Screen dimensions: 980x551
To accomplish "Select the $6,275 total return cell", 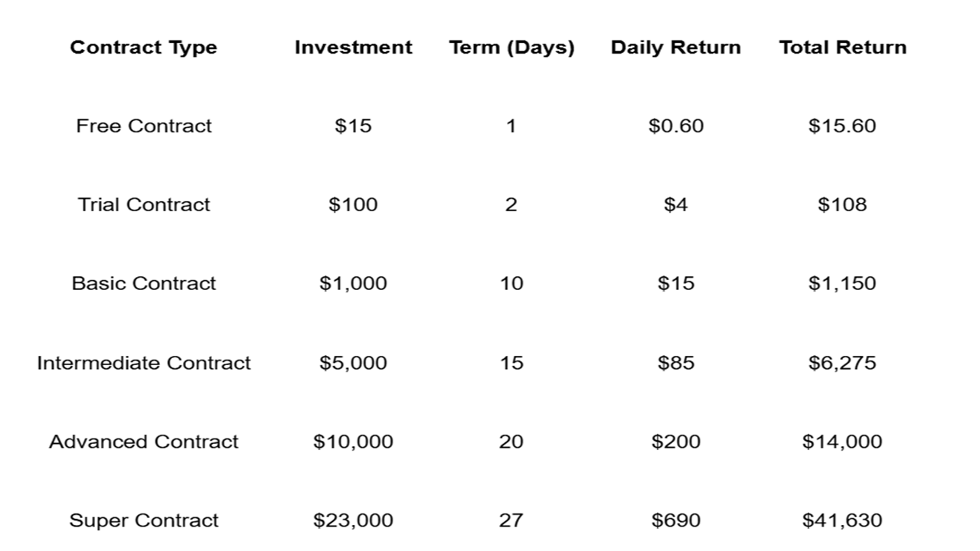I will (x=842, y=363).
